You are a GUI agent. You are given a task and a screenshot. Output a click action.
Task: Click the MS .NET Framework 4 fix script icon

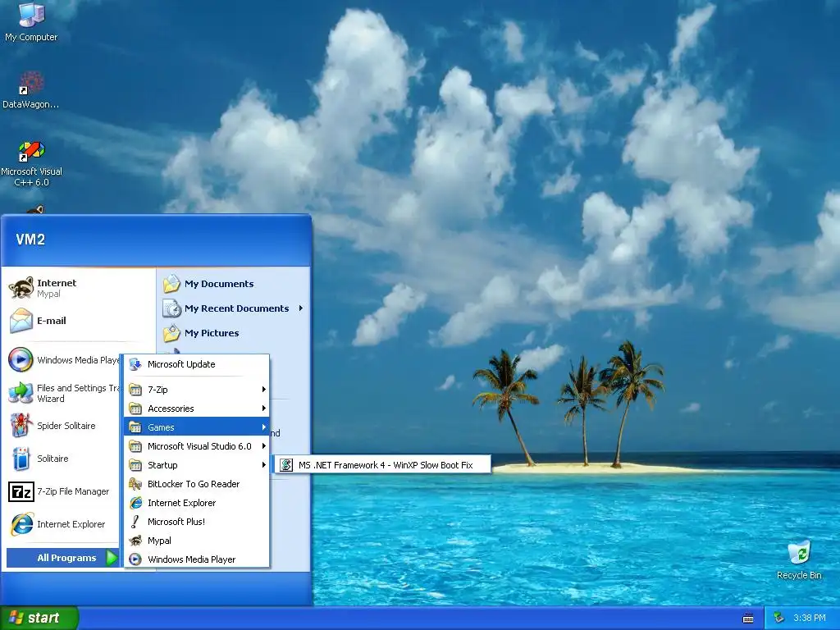286,465
